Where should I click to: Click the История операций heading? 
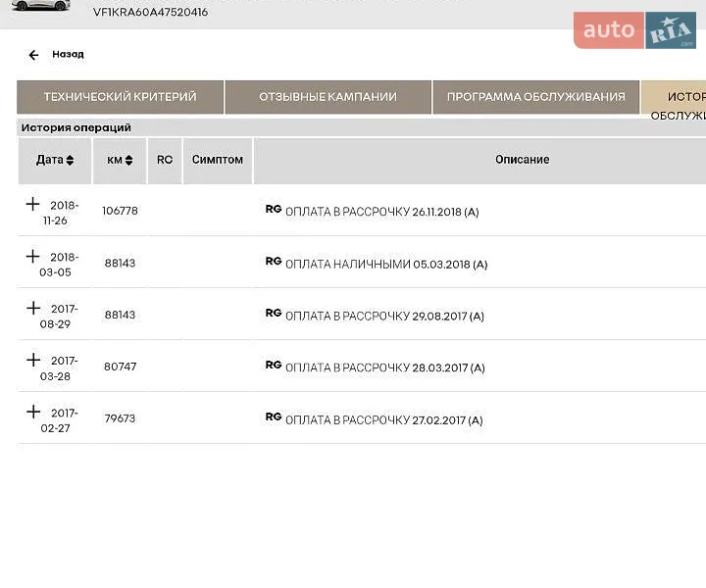[76, 127]
